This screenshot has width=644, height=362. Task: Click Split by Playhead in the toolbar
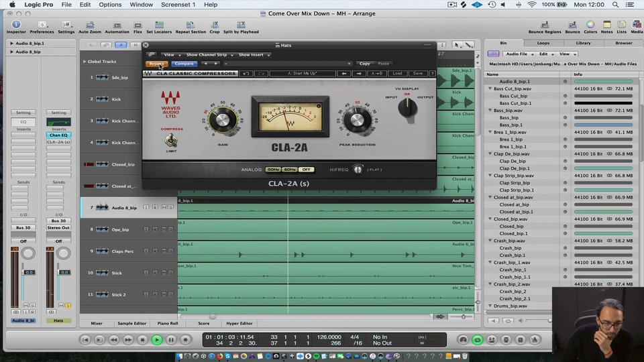[241, 27]
